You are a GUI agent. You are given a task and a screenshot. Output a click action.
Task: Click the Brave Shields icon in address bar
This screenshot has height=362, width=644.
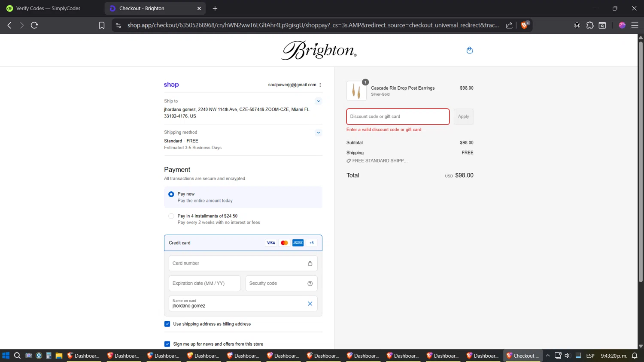pyautogui.click(x=524, y=25)
